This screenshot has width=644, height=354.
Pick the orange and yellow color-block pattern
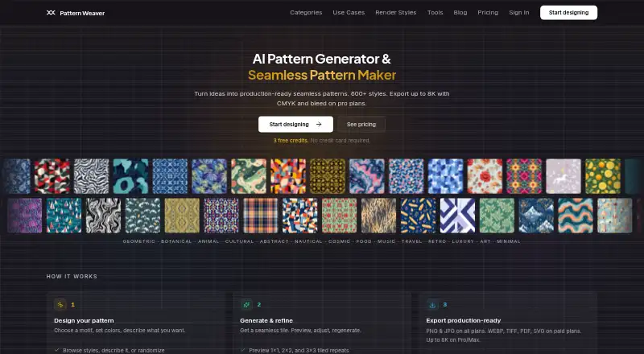288,176
